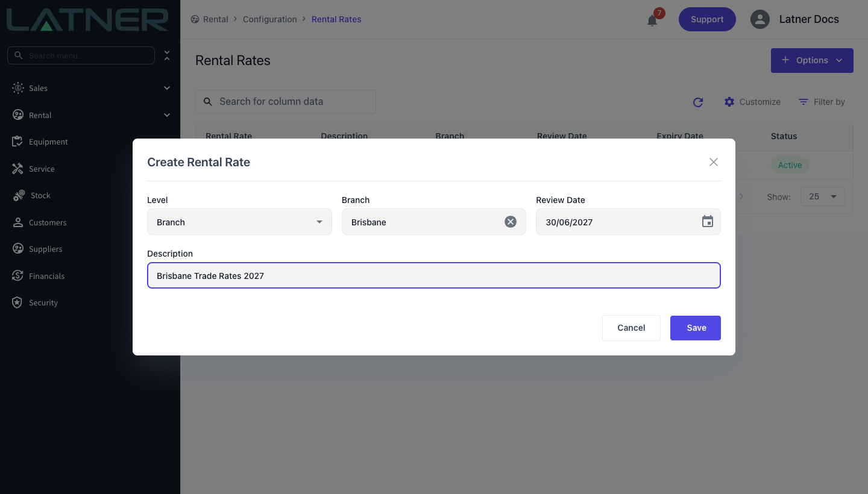Focus the Search menu box

(81, 55)
